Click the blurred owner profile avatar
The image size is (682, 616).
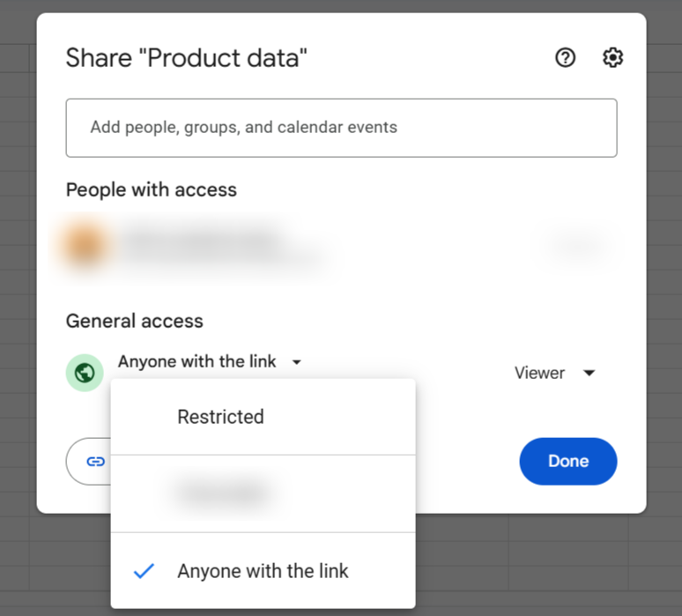(85, 245)
